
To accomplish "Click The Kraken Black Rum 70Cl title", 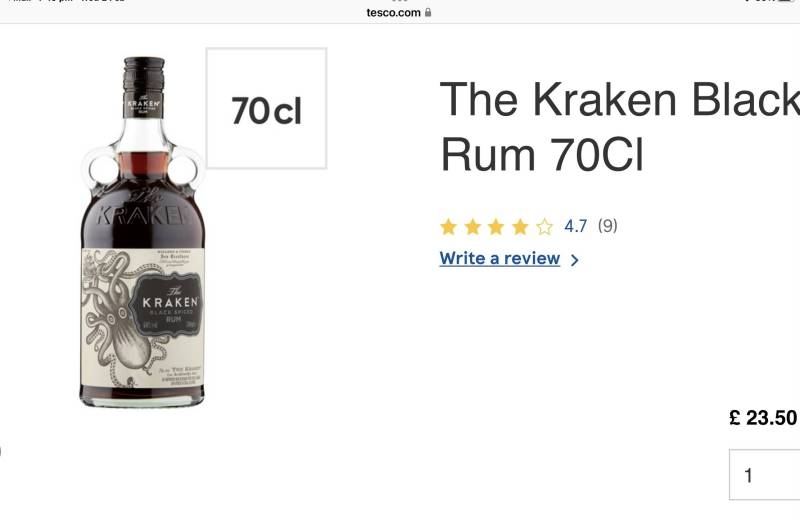I will (x=619, y=127).
